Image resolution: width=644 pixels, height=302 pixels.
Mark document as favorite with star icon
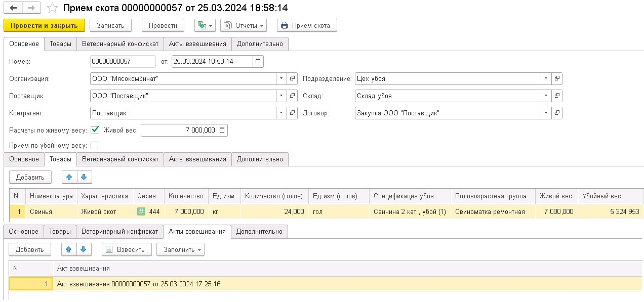(x=52, y=8)
